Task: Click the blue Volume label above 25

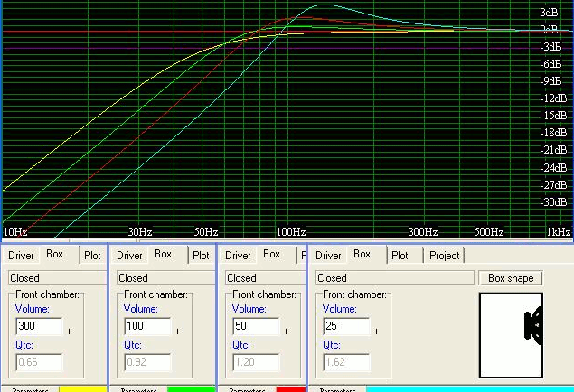Action: 339,309
